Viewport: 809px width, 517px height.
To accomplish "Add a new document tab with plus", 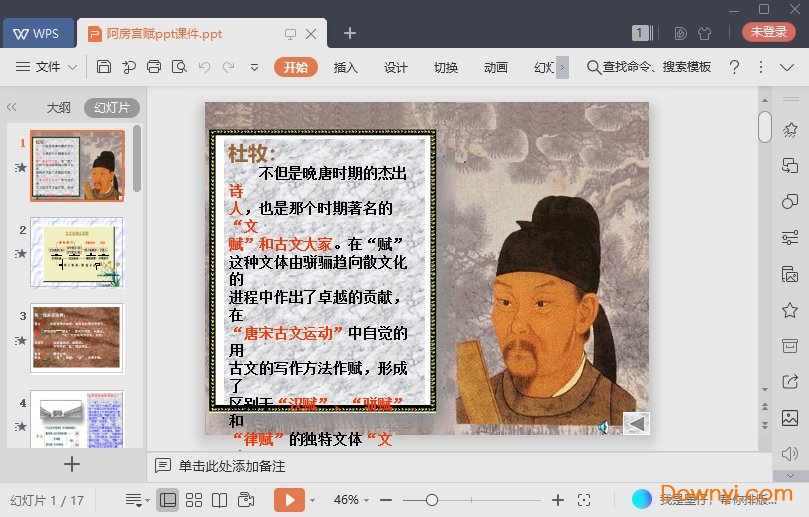I will click(350, 33).
